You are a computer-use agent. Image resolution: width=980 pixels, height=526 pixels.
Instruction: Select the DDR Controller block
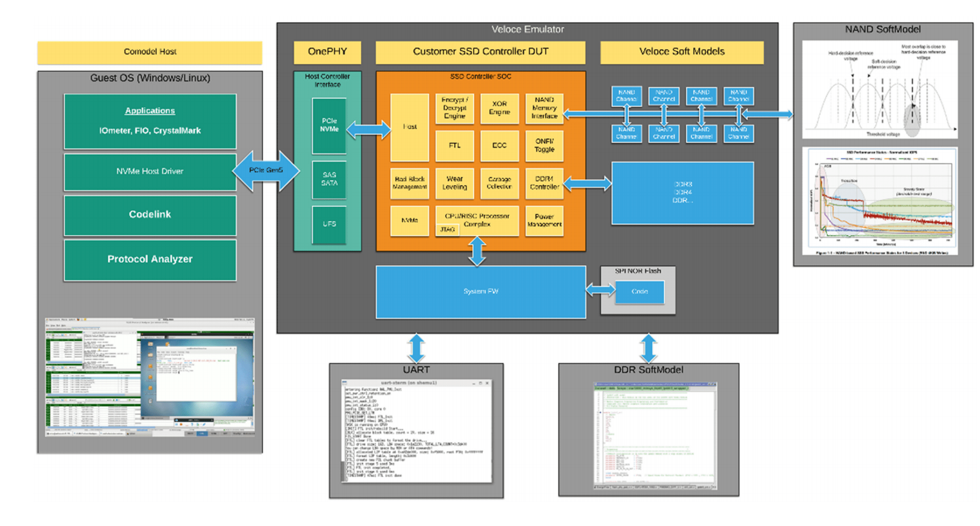tap(544, 184)
